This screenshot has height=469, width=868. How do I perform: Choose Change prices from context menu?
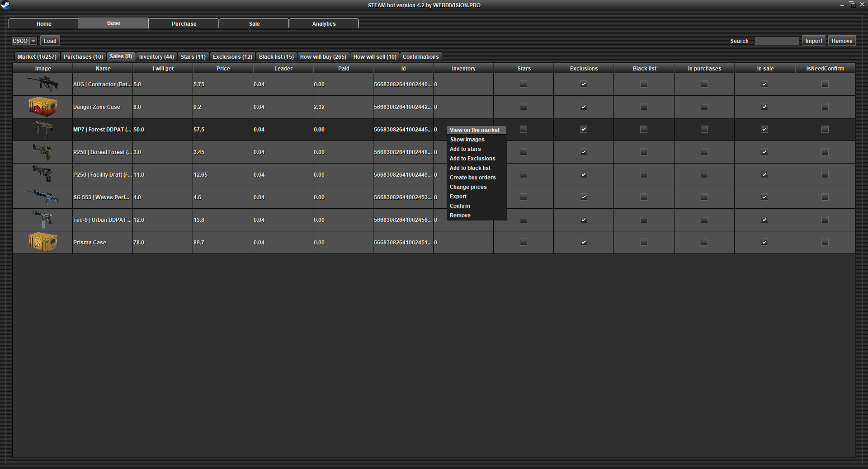coord(468,187)
